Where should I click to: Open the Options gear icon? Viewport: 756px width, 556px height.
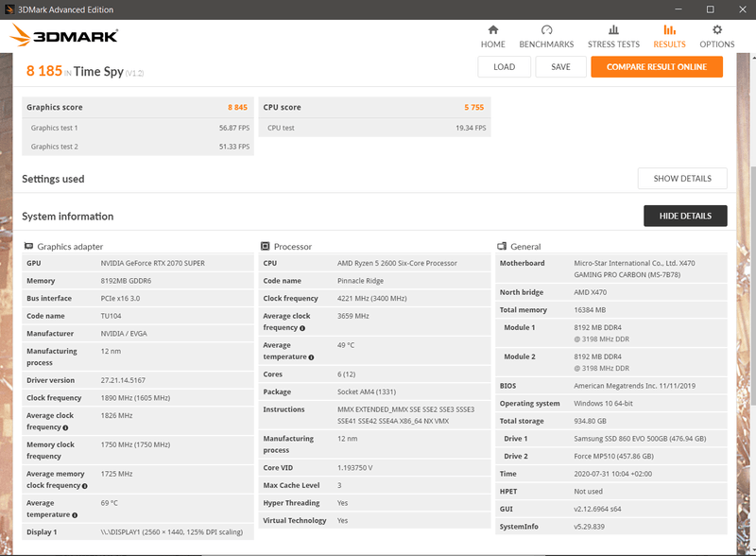(x=717, y=30)
